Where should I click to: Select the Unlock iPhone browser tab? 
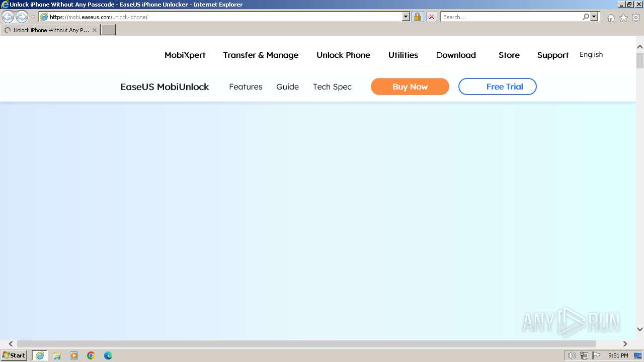click(x=49, y=30)
